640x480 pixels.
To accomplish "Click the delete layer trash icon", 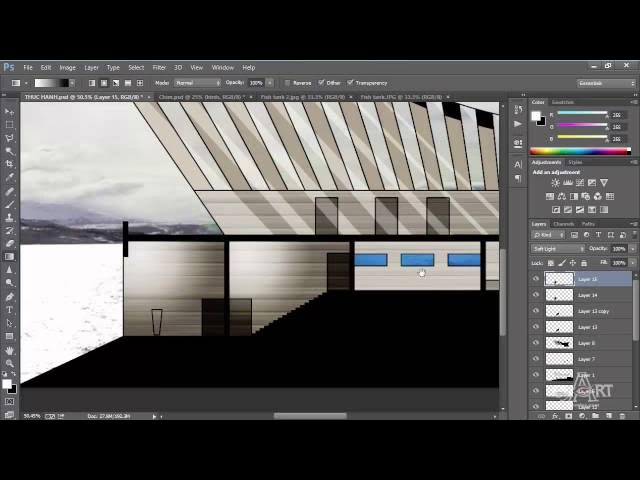I will (623, 415).
